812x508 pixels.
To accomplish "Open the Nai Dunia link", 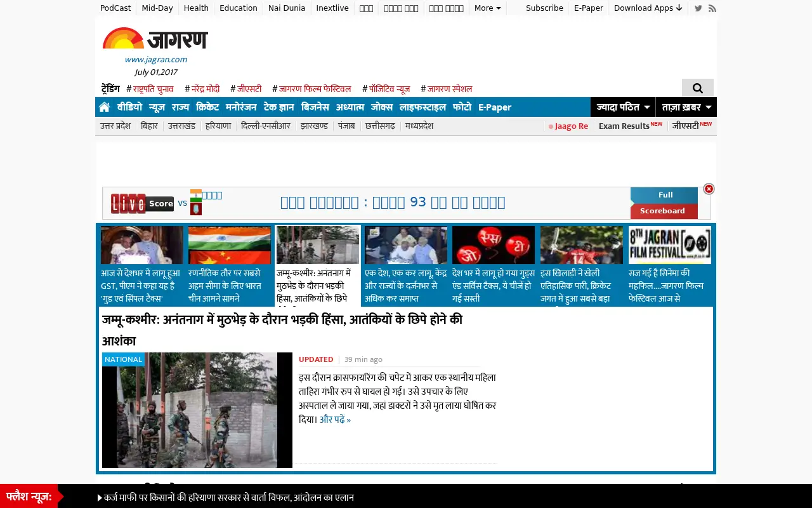I will (x=287, y=8).
